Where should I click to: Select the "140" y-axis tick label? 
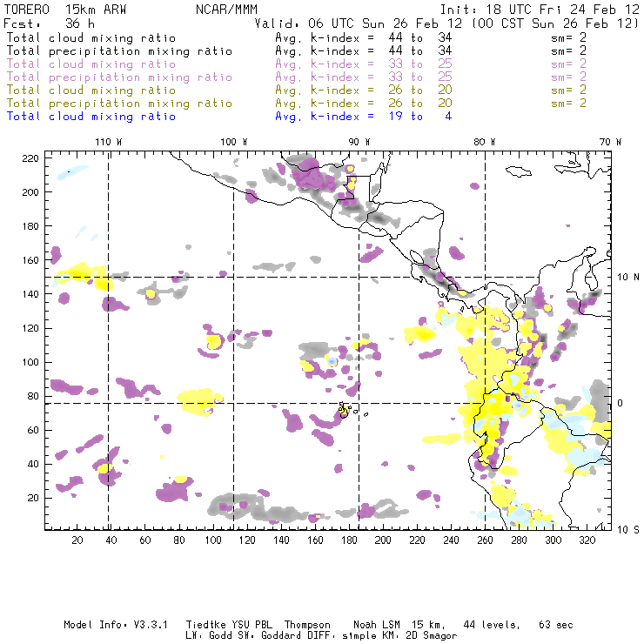30,294
